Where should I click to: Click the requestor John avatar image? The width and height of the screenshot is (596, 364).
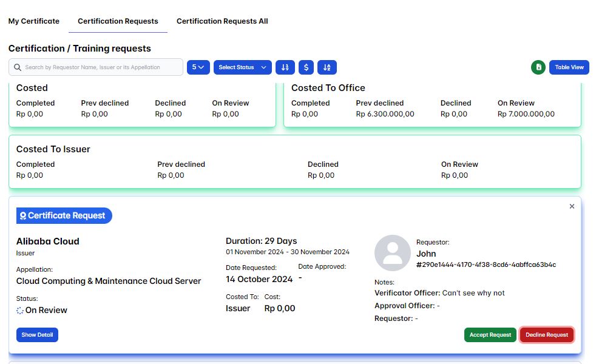(x=392, y=253)
